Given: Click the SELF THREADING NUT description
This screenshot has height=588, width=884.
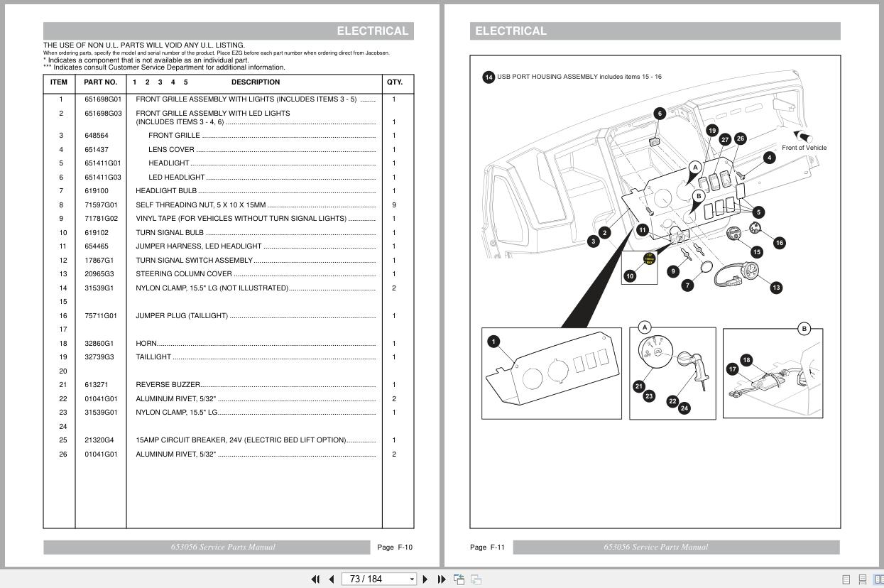Looking at the screenshot, I should [x=201, y=205].
